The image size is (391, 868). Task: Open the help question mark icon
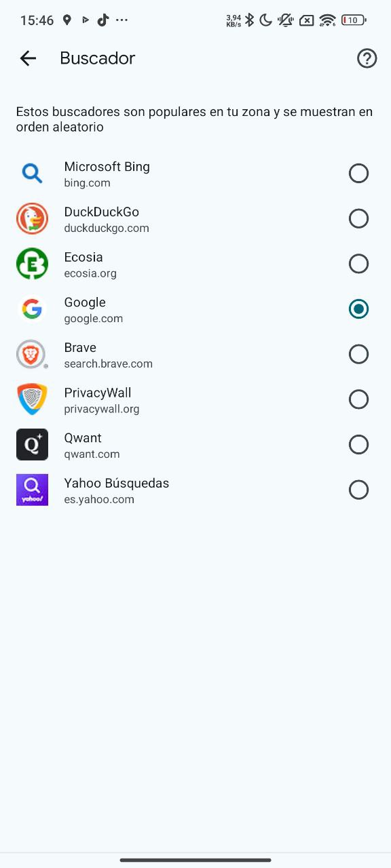point(367,58)
